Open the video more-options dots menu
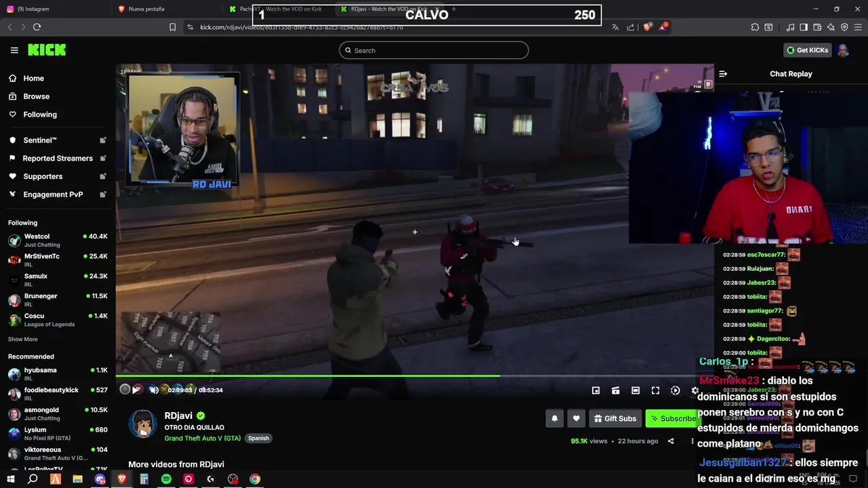868x488 pixels. (692, 441)
